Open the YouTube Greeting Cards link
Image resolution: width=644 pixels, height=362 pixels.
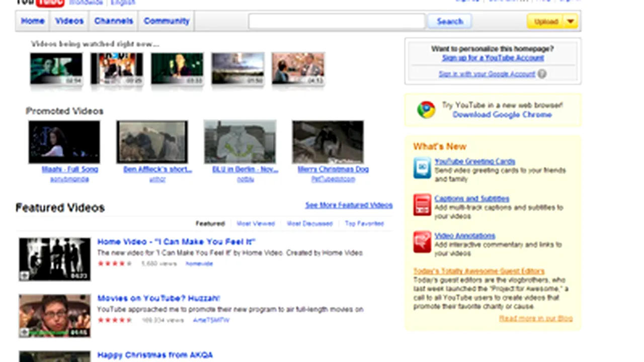475,161
